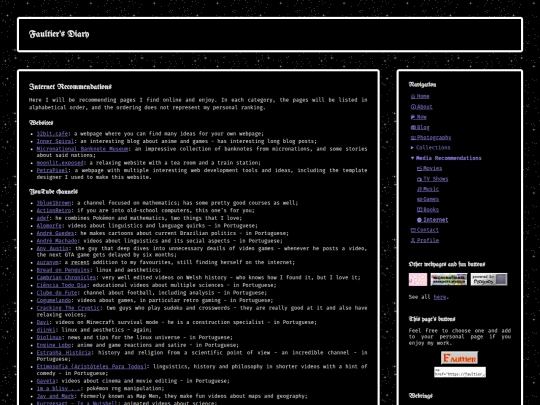Open the TV Shows recommendations link
Viewport: 540px width, 405px height.
[x=432, y=179]
